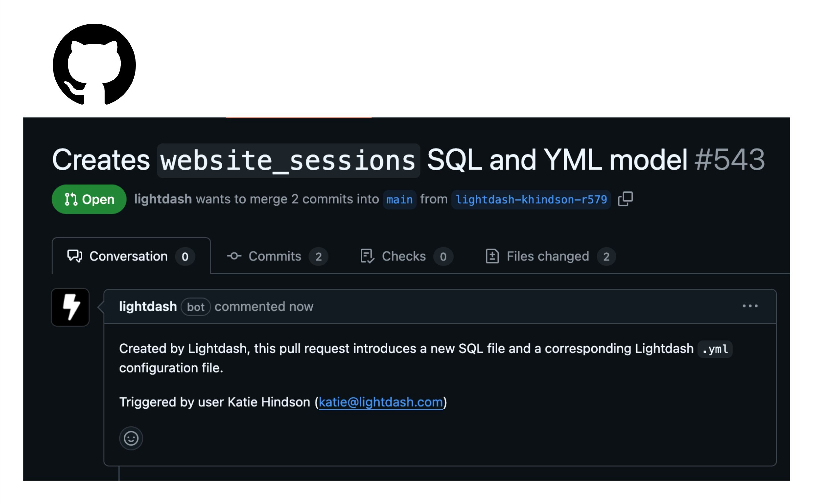Click the lightdash lightning bolt avatar

pyautogui.click(x=70, y=307)
